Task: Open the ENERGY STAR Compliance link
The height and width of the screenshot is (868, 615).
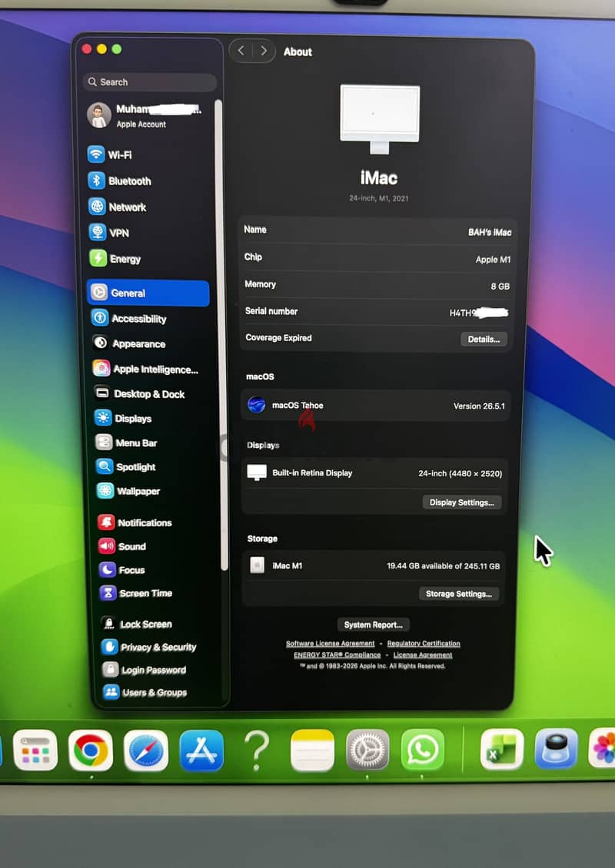Action: pyautogui.click(x=337, y=655)
